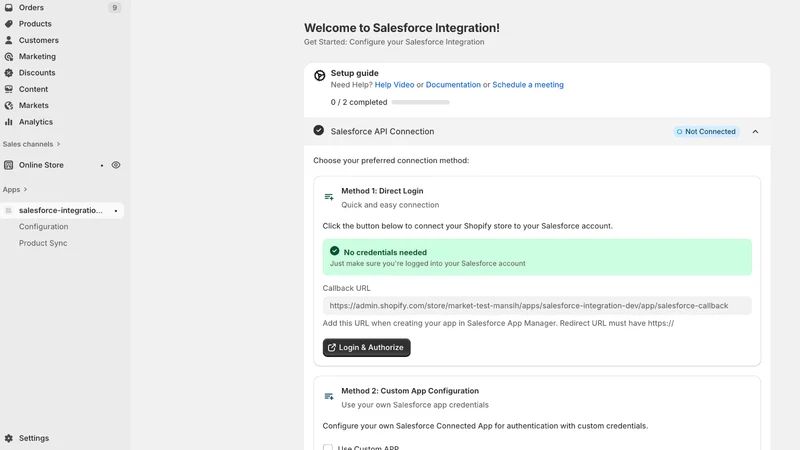Click the Login & Authorize button
This screenshot has width=800, height=450.
coord(366,347)
